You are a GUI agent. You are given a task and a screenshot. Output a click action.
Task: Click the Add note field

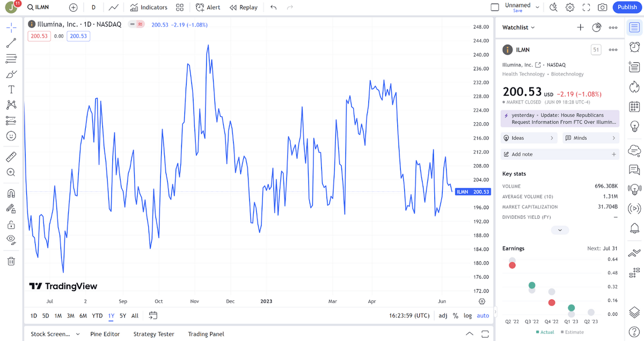[x=560, y=154]
